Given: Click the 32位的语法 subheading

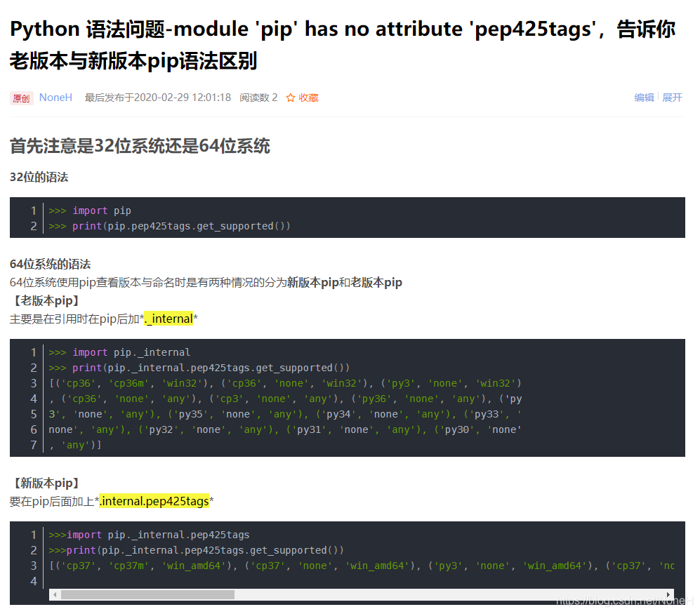Looking at the screenshot, I should tap(39, 177).
